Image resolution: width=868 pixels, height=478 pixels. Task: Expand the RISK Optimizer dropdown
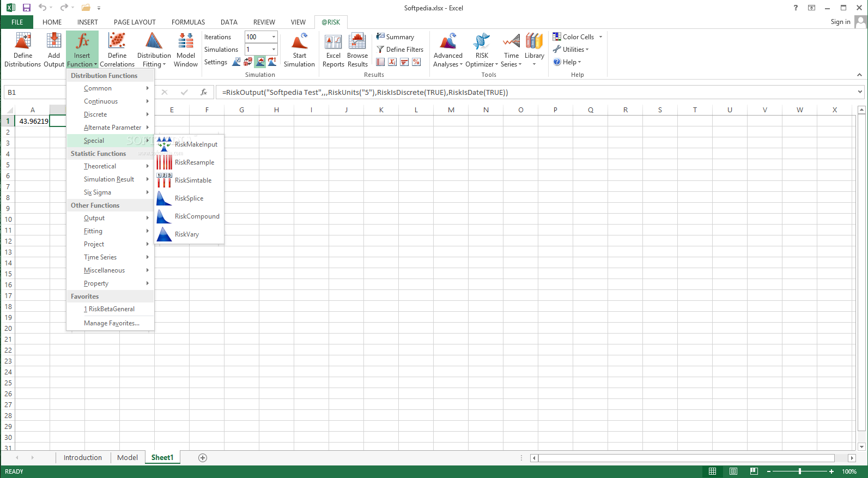[x=482, y=50]
